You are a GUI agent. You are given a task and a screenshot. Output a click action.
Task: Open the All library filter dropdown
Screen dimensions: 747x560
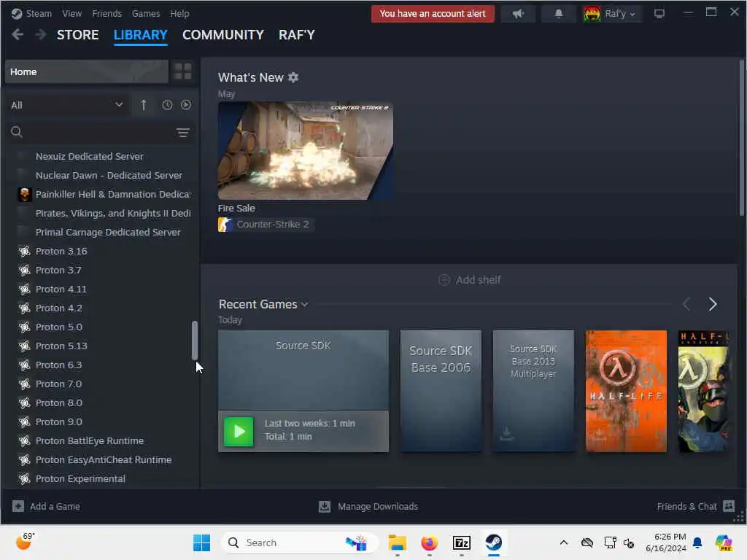click(66, 105)
